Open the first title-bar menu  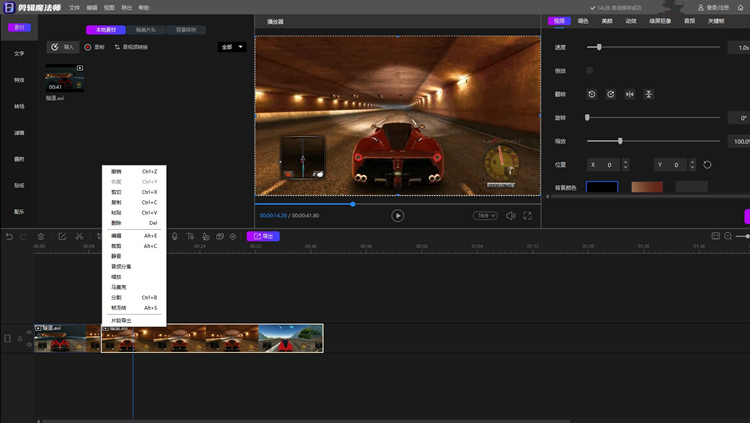pos(74,8)
